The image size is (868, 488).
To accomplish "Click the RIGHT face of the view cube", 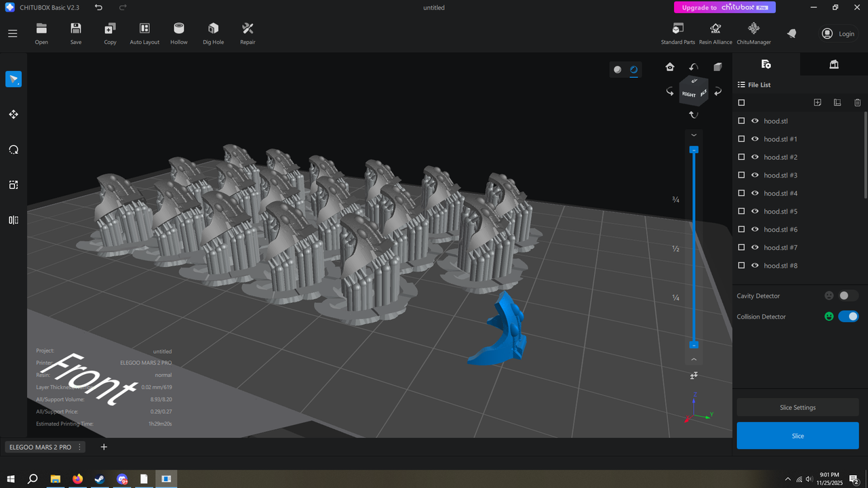I will [689, 95].
